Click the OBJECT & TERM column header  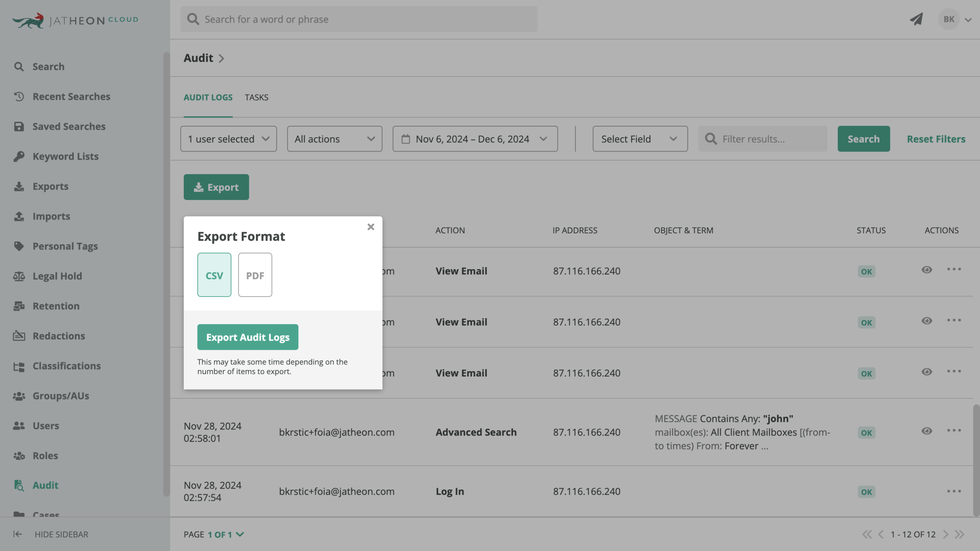(x=683, y=230)
